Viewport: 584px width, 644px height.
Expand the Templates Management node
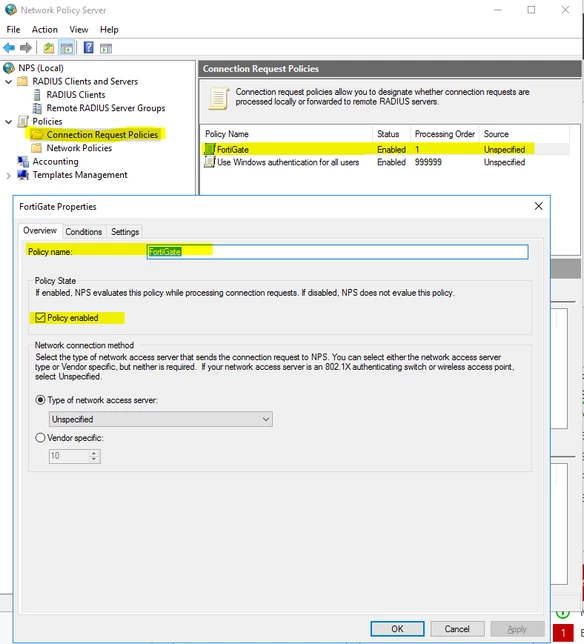[8, 176]
